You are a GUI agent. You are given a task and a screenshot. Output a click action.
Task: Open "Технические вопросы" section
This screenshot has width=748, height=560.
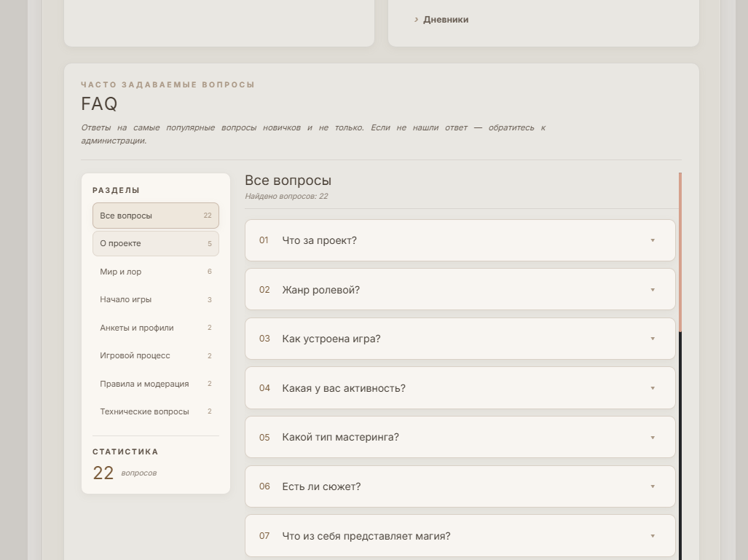[156, 411]
